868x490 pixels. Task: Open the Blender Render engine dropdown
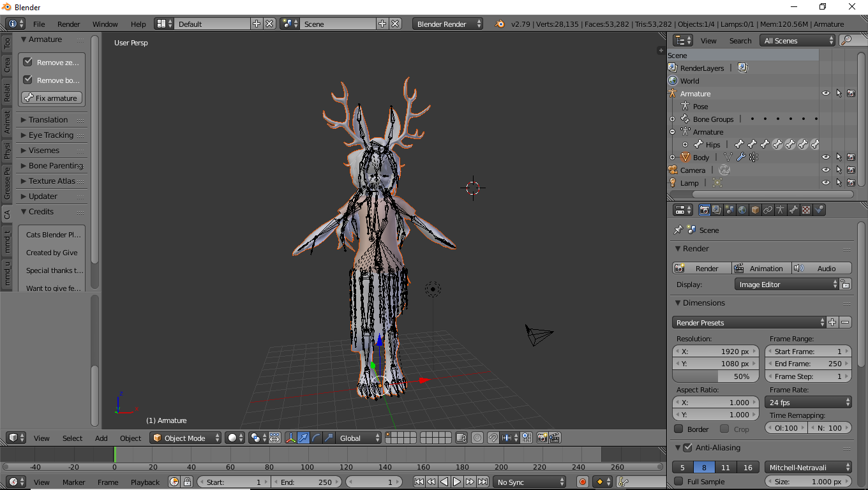point(448,24)
